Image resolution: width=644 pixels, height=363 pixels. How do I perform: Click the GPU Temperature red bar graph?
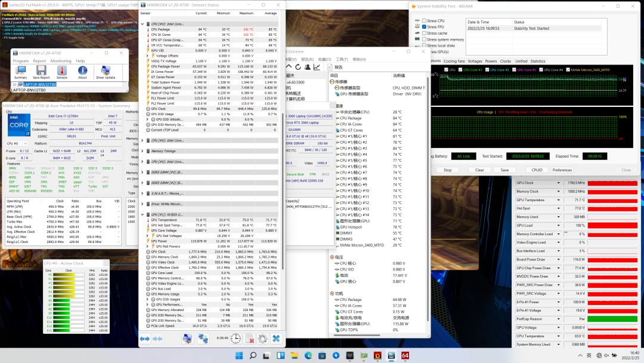(x=612, y=200)
